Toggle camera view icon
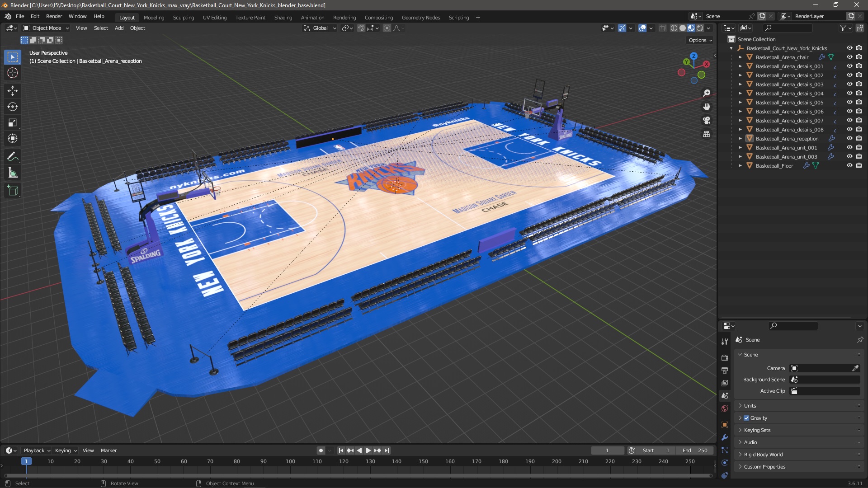868x488 pixels. 707,120
